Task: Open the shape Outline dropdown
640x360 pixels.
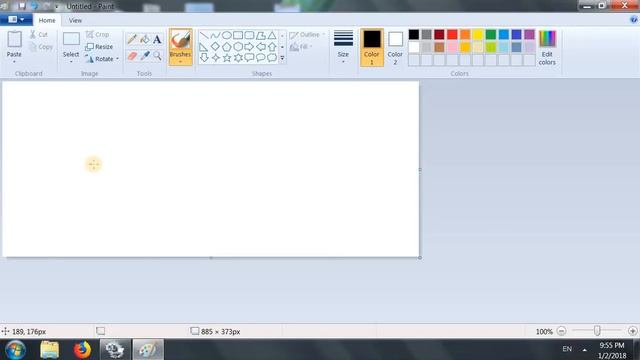Action: point(307,35)
